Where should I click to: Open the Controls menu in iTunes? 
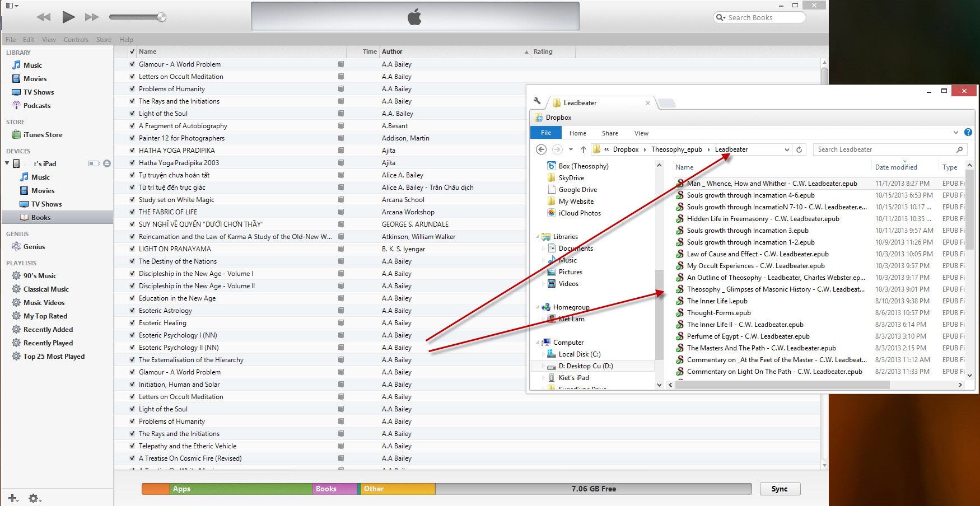coord(76,40)
